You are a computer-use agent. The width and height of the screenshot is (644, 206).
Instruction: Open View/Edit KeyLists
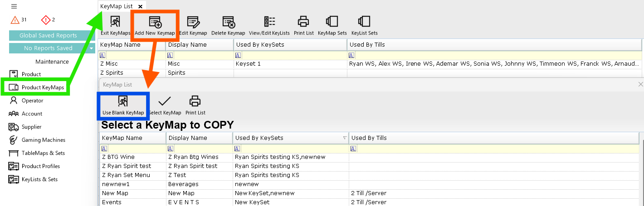(269, 22)
